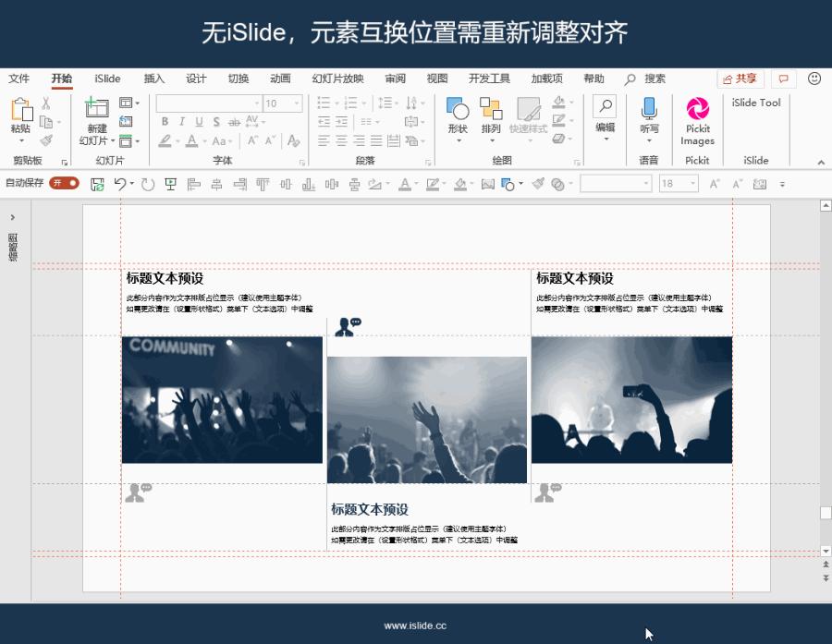Viewport: 832px width, 644px height.
Task: Toggle Strikethrough formatting
Action: click(x=234, y=122)
